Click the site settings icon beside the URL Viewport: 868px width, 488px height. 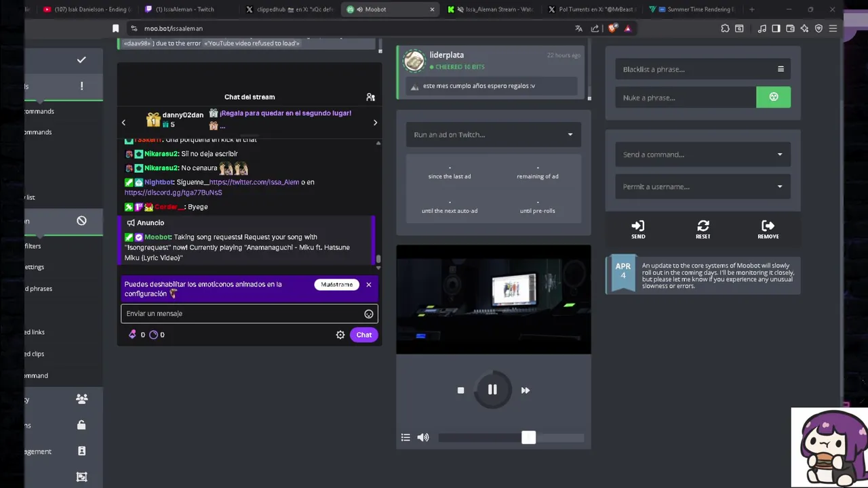[134, 28]
